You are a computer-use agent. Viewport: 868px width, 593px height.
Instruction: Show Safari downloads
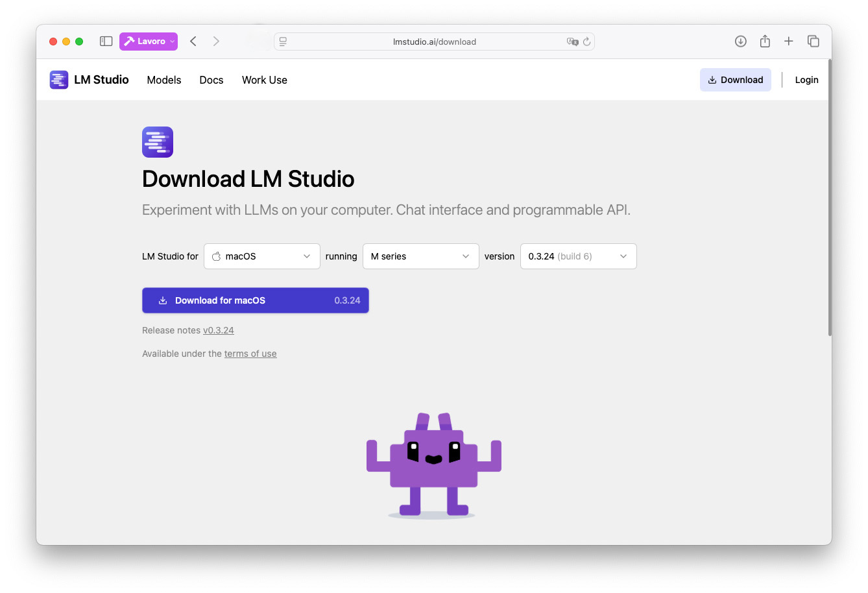[x=740, y=42]
